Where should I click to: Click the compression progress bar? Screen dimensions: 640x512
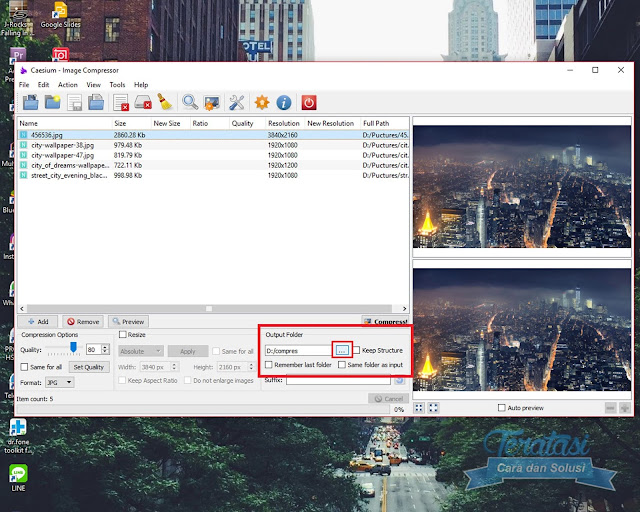tap(203, 409)
